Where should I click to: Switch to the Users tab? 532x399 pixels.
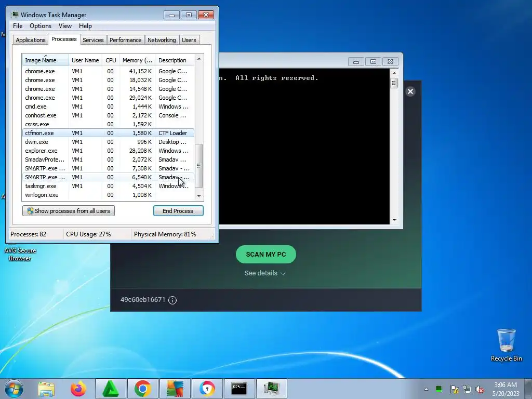[189, 39]
